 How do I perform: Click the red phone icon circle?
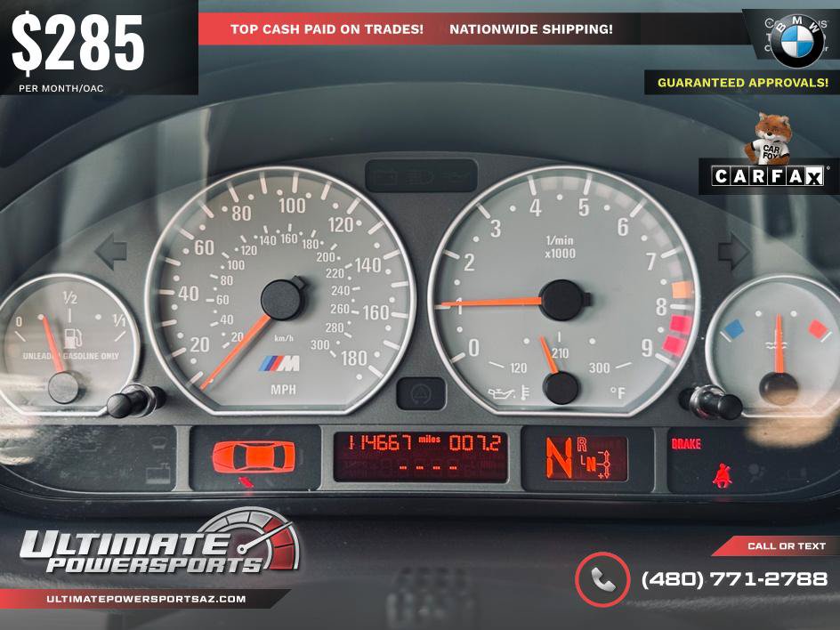[x=602, y=579]
